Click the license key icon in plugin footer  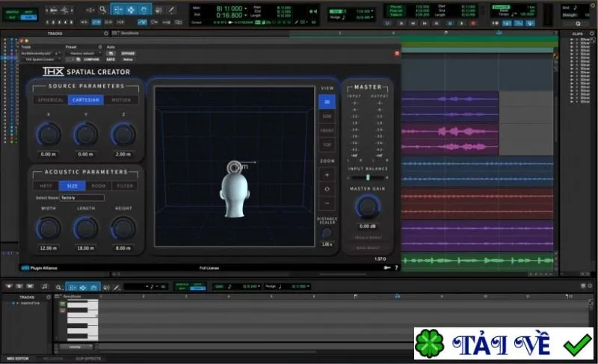[387, 268]
